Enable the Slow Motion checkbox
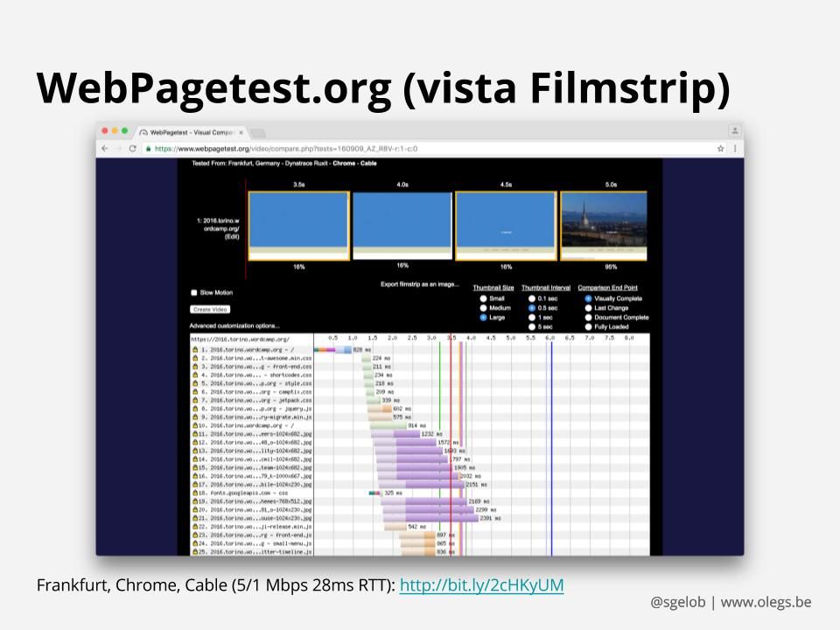 point(194,292)
